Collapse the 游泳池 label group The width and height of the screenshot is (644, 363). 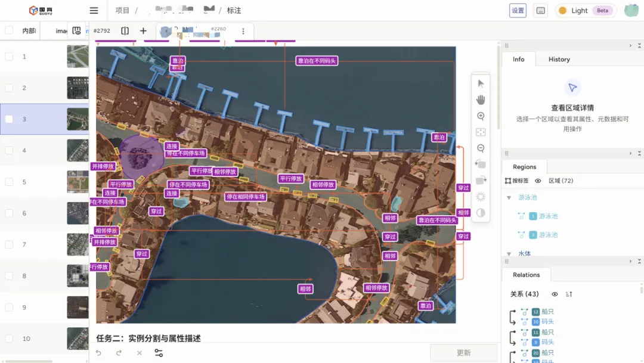point(509,197)
